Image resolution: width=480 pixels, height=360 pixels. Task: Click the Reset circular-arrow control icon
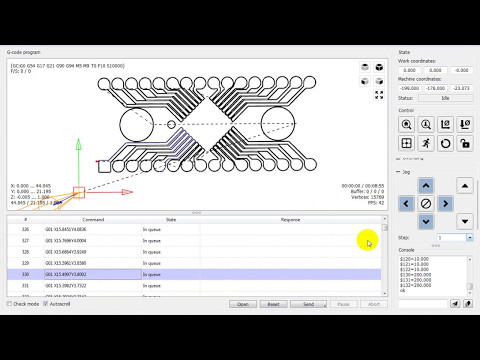click(446, 144)
